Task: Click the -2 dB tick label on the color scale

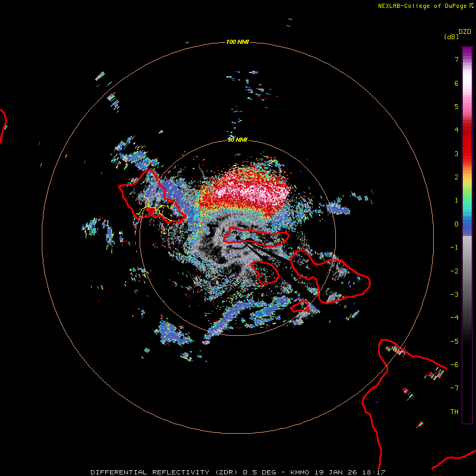Action: coord(454,271)
